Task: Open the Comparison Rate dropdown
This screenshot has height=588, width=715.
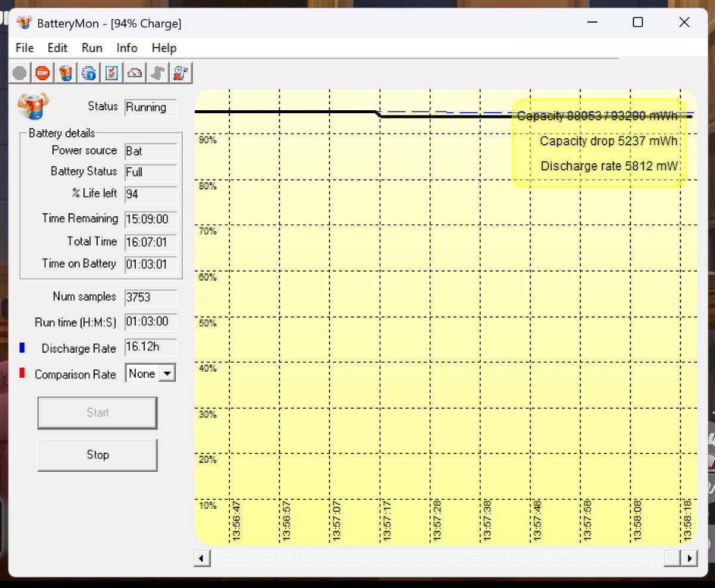Action: [168, 374]
